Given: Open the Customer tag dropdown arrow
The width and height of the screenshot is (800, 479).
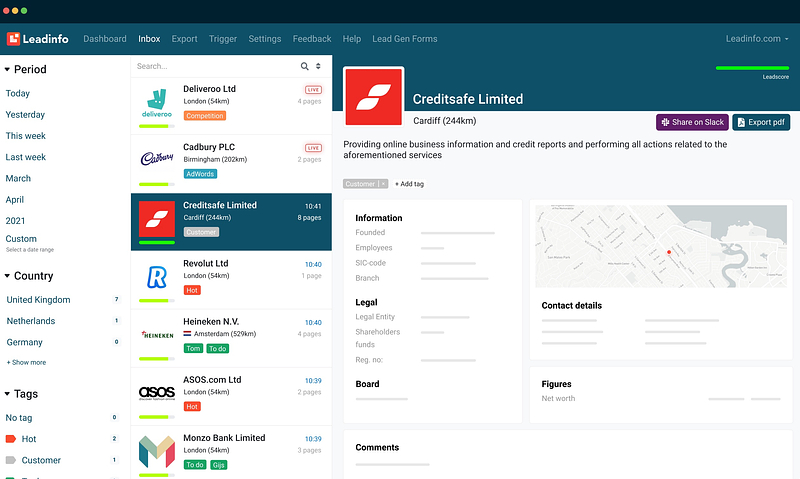Looking at the screenshot, I should (x=383, y=184).
